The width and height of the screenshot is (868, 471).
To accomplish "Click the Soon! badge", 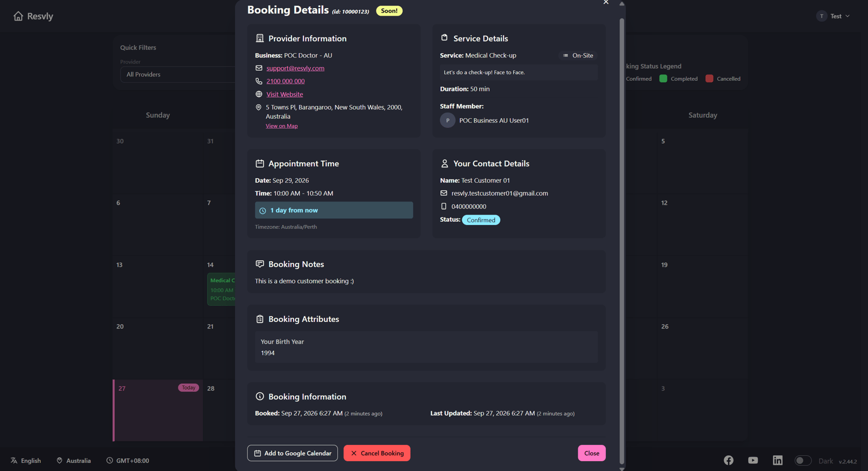I will pyautogui.click(x=389, y=11).
